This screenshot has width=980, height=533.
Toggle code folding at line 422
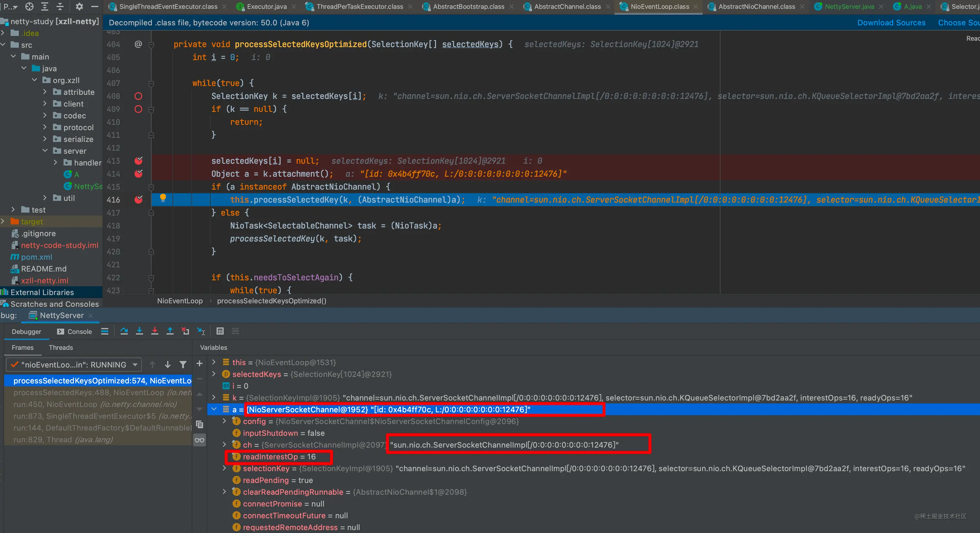[151, 278]
